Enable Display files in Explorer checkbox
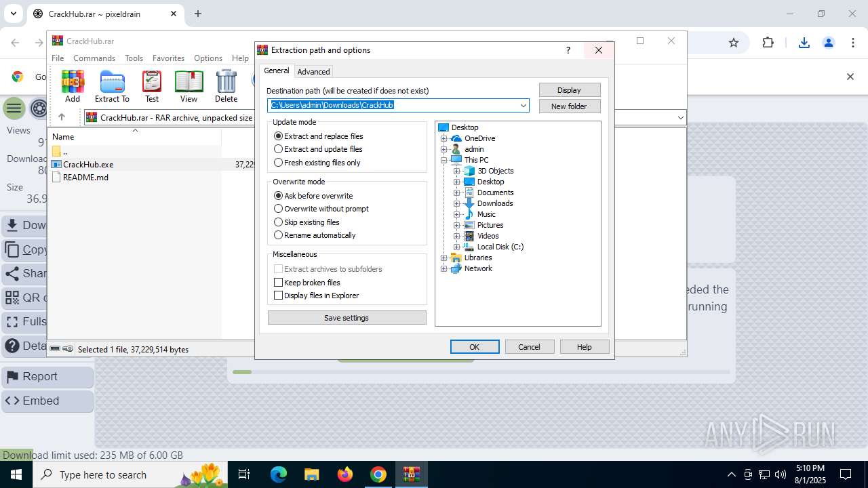The image size is (868, 488). coord(278,296)
